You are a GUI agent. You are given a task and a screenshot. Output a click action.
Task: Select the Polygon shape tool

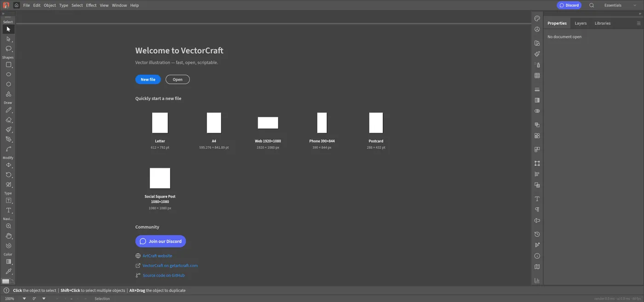(8, 84)
